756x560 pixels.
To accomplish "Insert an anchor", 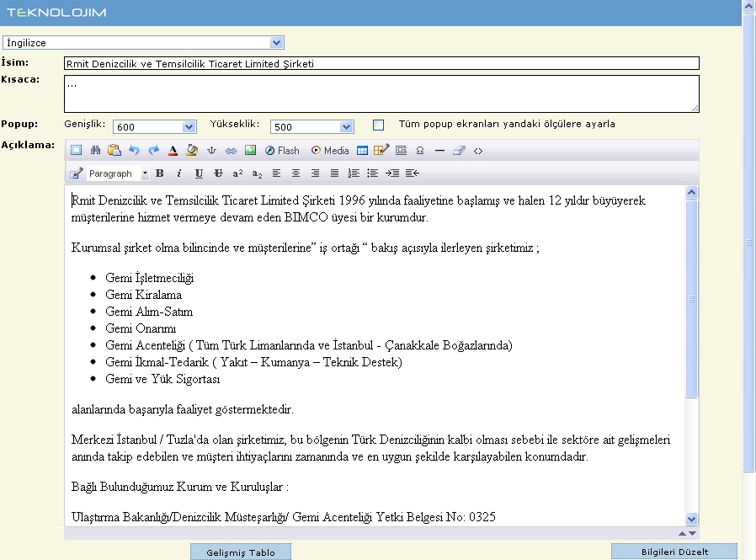I will pos(211,151).
